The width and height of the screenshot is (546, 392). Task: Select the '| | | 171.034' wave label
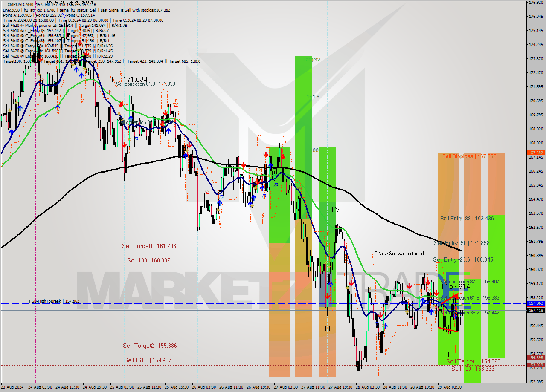(x=129, y=79)
